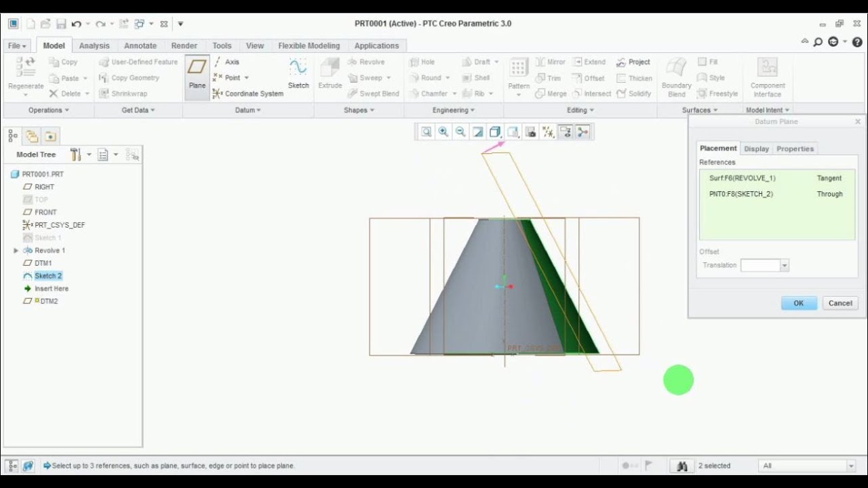868x488 pixels.
Task: Open the Render ribbon tab
Action: pos(184,46)
